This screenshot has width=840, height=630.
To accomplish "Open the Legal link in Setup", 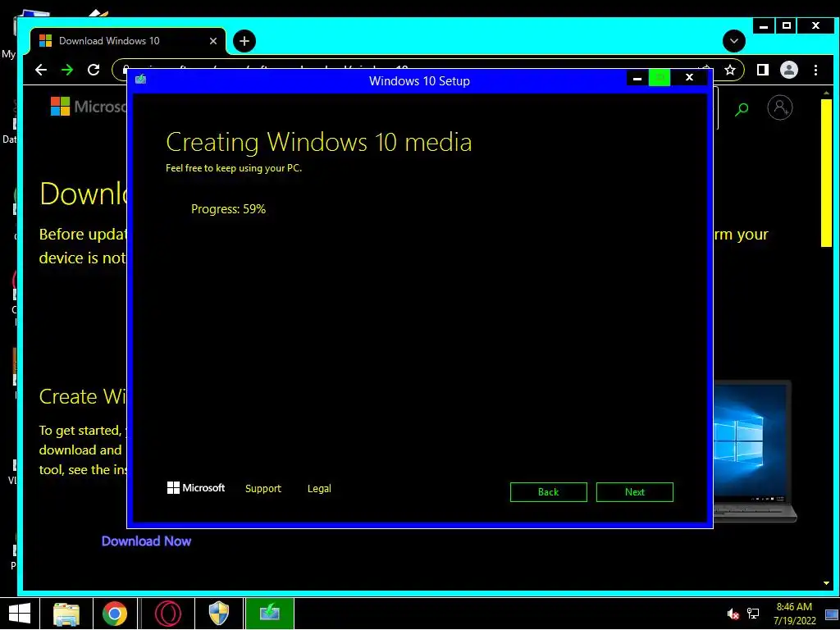I will click(x=319, y=489).
